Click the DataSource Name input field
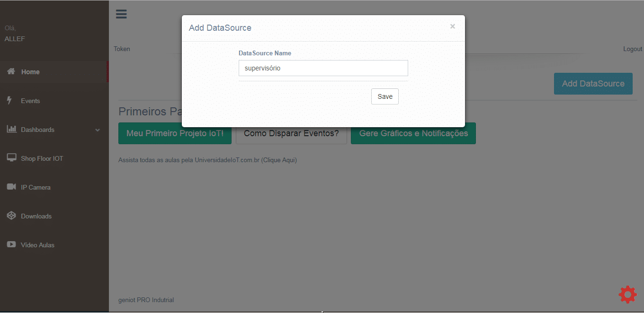Screen dimensions: 644x313 tap(323, 68)
